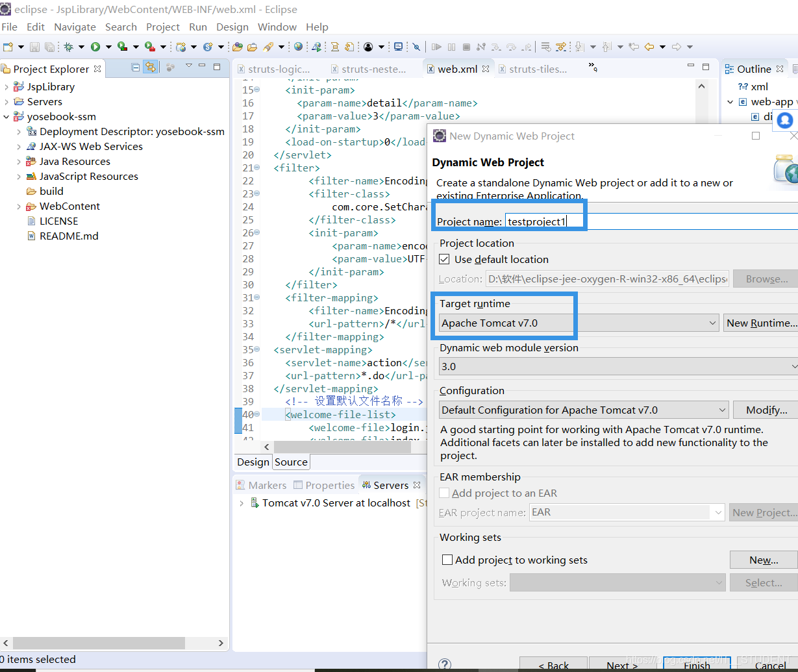
Task: Open the Web Browser globe icon
Action: point(298,47)
